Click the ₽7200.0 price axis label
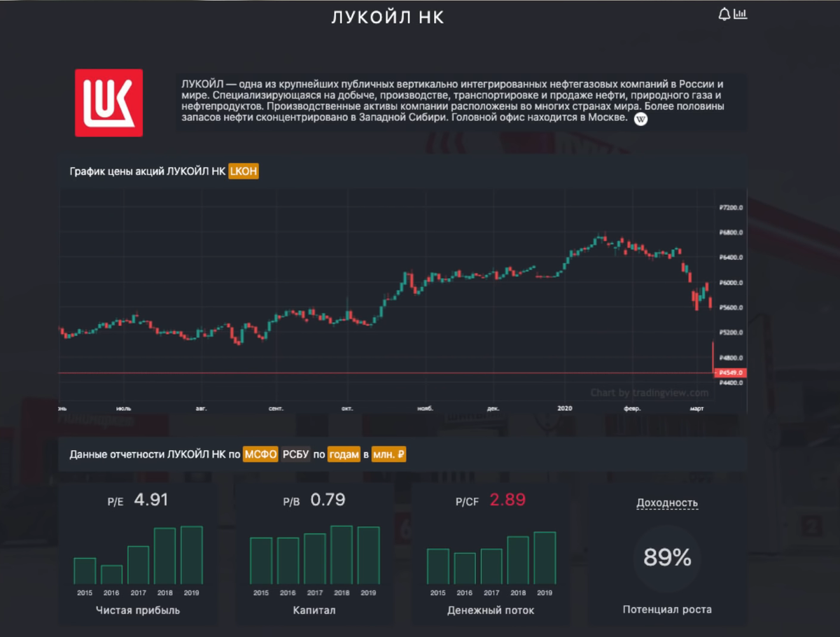This screenshot has width=840, height=637. [x=731, y=208]
